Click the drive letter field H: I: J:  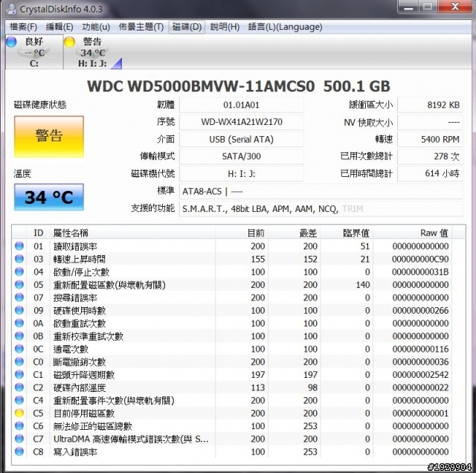pos(241,173)
